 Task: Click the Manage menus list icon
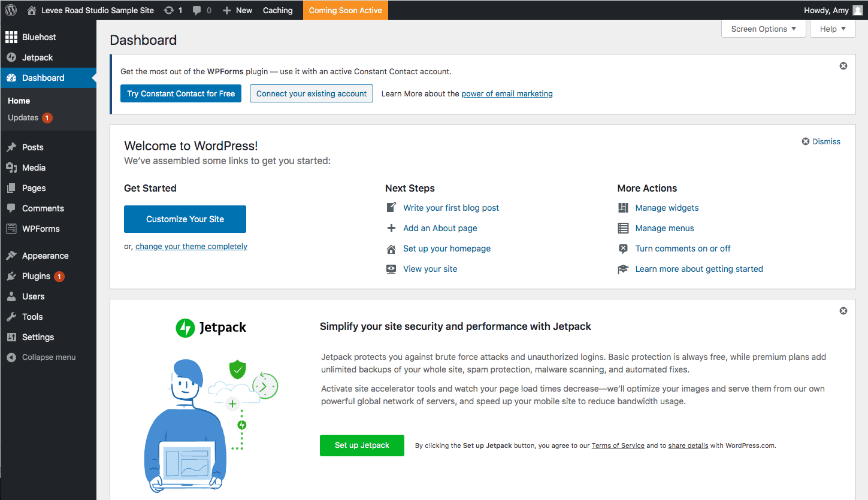tap(623, 228)
